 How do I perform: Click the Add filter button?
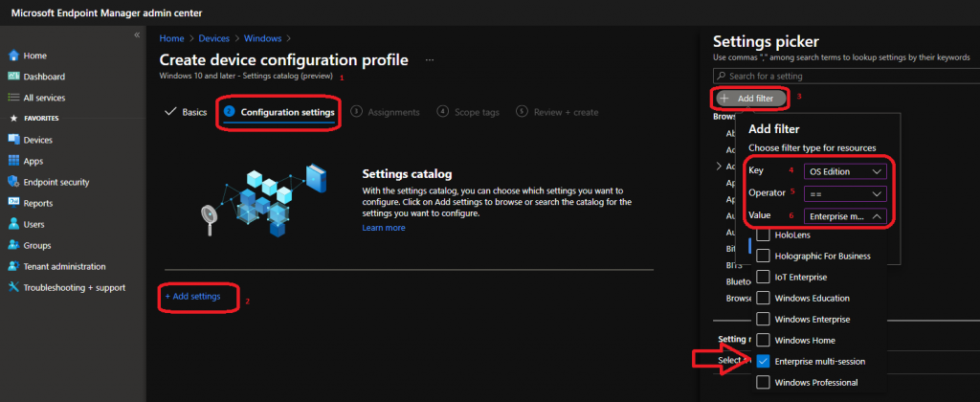coord(750,99)
